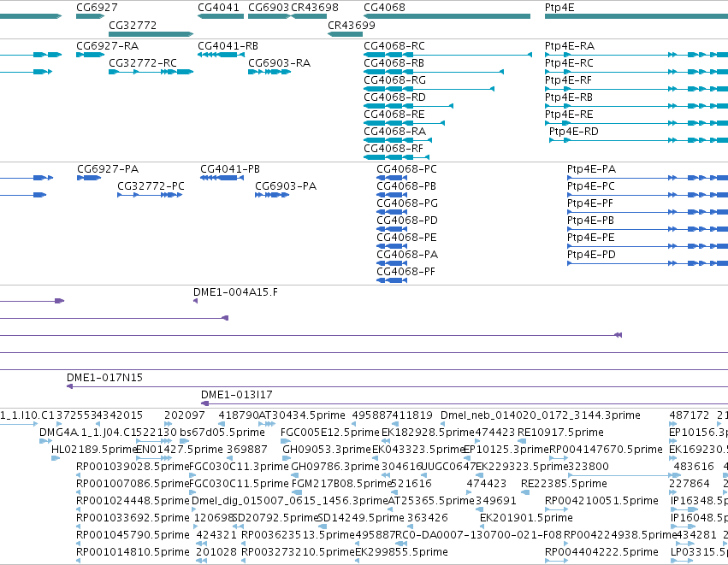Click protein CG4068-PF
Image resolution: width=728 pixels, height=565 pixels.
(x=392, y=280)
